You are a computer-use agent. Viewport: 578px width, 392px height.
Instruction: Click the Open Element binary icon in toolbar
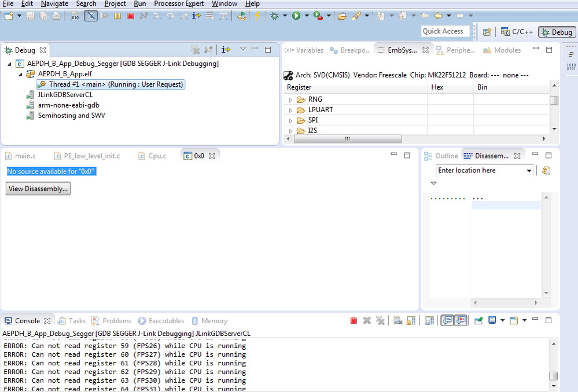[75, 16]
